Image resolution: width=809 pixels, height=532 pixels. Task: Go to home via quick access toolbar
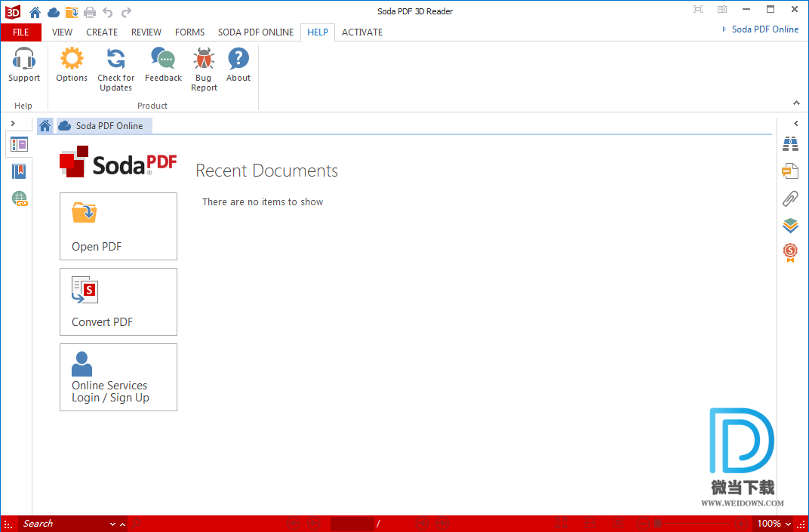point(35,11)
